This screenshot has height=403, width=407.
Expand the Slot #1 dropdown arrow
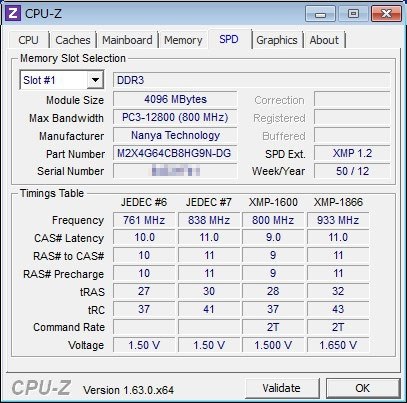tap(95, 80)
